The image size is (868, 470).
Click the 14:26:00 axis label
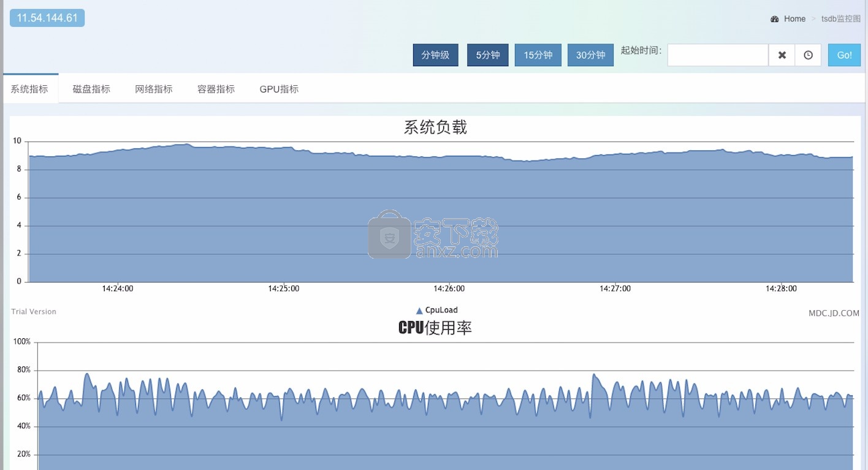tap(449, 289)
